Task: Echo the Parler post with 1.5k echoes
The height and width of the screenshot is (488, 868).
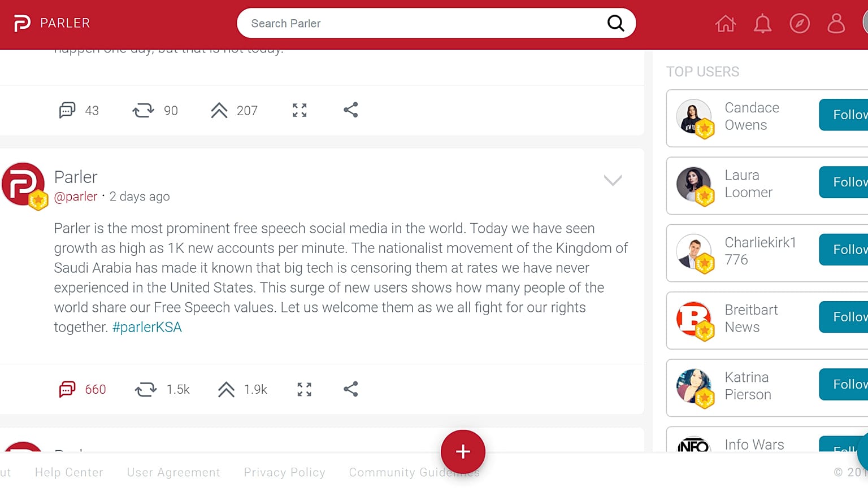Action: 162,389
